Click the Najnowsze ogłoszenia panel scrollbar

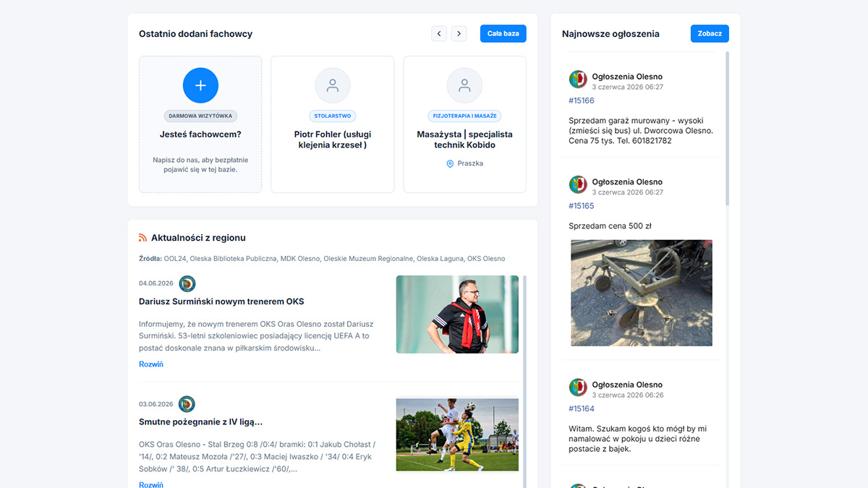727,130
